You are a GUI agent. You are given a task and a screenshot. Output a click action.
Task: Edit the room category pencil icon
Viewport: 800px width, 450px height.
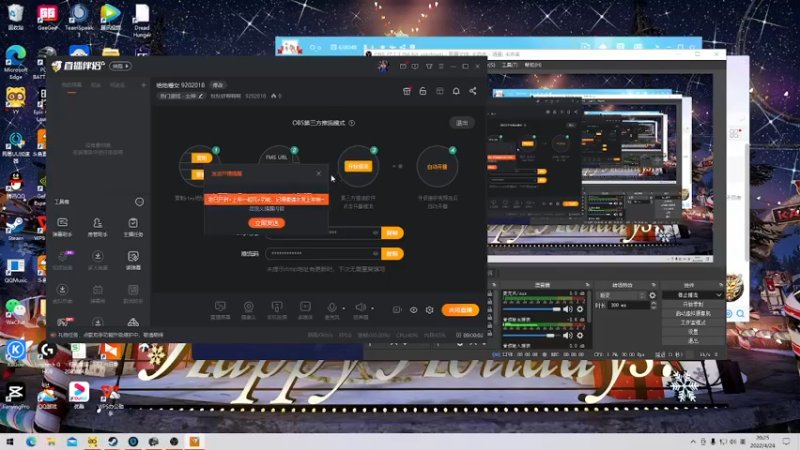(201, 96)
